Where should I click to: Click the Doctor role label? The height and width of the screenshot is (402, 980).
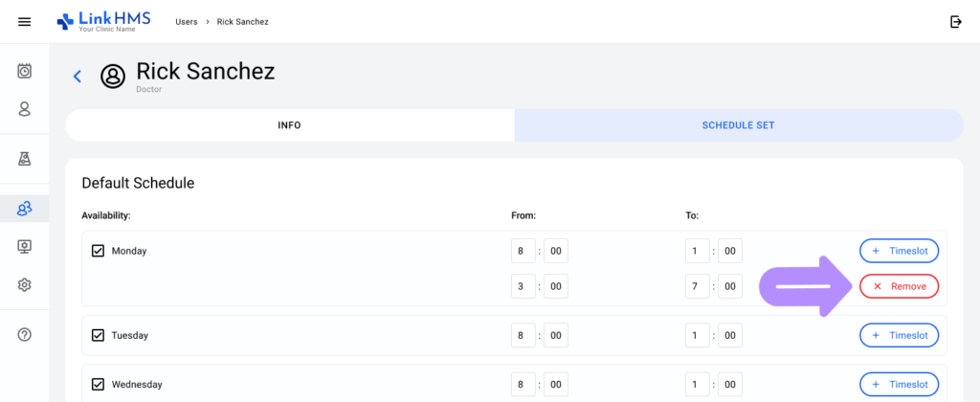tap(147, 89)
